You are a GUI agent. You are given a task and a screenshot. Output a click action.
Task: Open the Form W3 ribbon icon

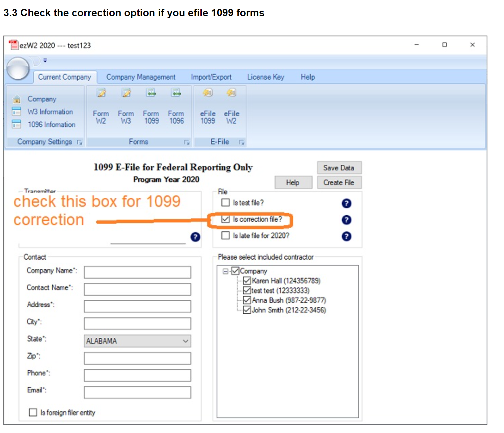coord(126,92)
